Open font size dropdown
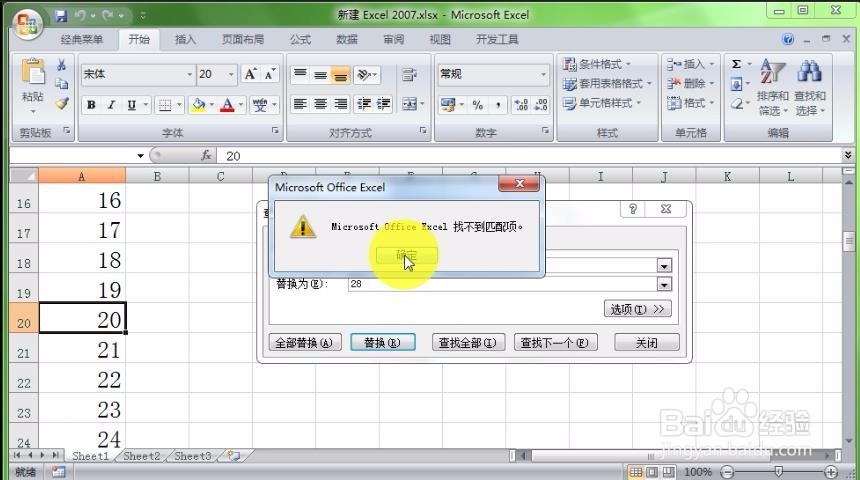The height and width of the screenshot is (480, 860). coord(231,74)
